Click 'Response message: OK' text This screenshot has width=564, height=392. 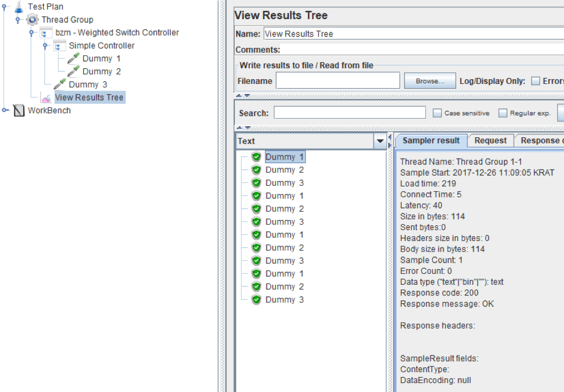[447, 304]
